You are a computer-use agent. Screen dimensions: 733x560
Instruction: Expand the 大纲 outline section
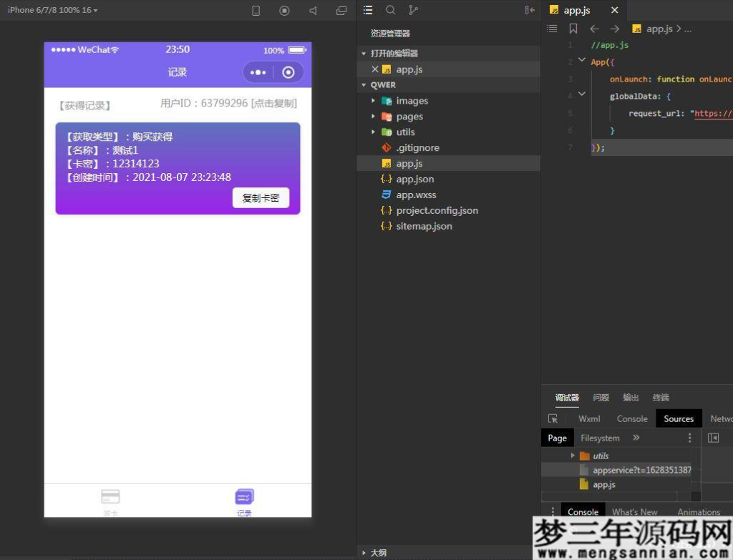(x=379, y=553)
